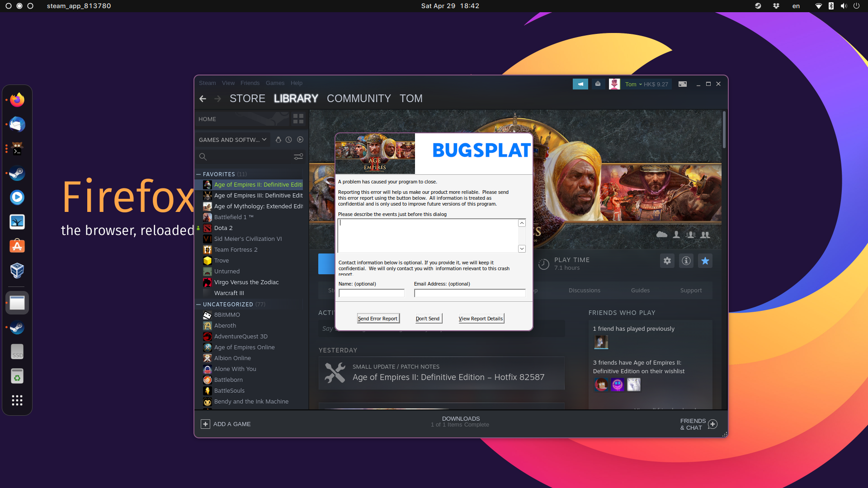This screenshot has width=868, height=488.
Task: Click the Steam main page scrollbar
Action: coord(724,130)
